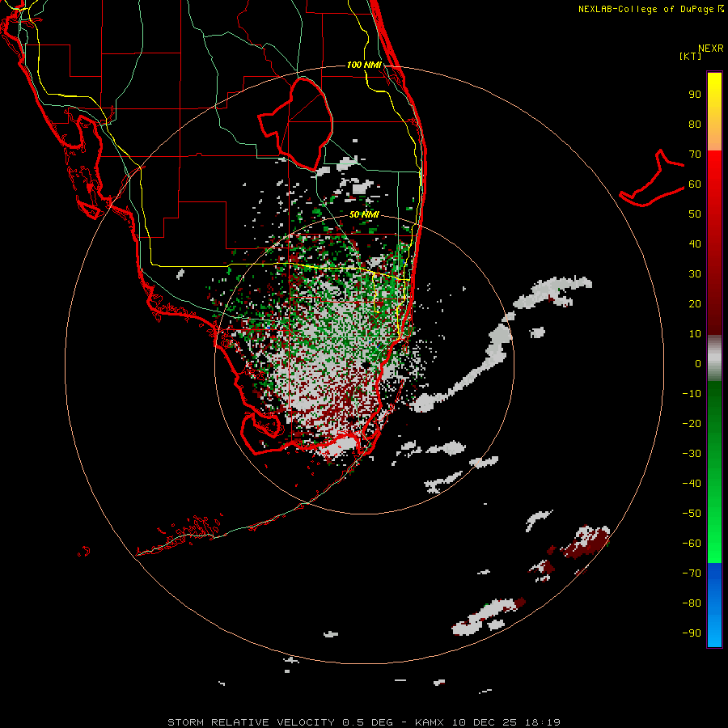This screenshot has width=728, height=728.
Task: Click the green segment of the color bar
Action: pyautogui.click(x=714, y=472)
